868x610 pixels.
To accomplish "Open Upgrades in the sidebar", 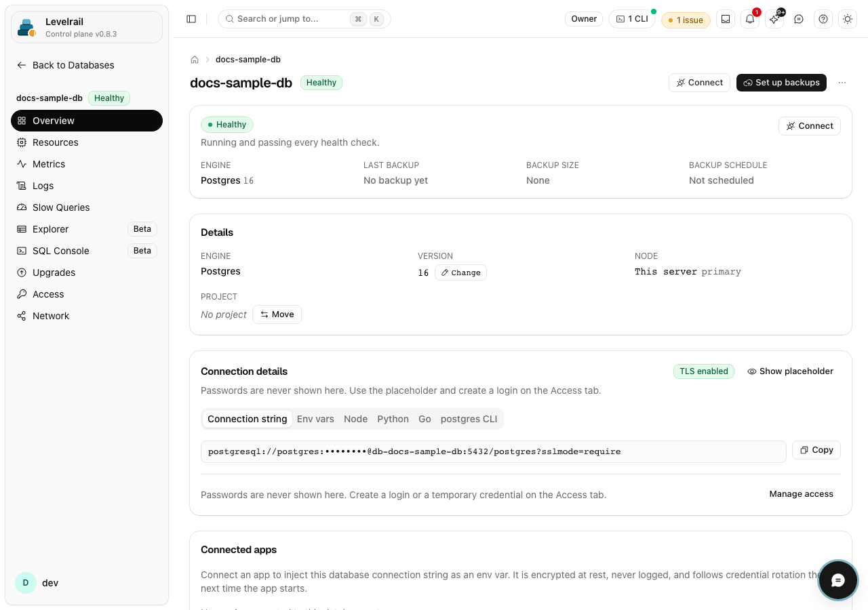I will [87, 272].
